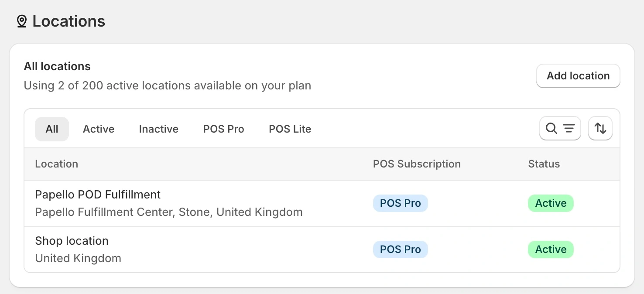Click the Active status badge for Shop location
644x294 pixels.
551,249
